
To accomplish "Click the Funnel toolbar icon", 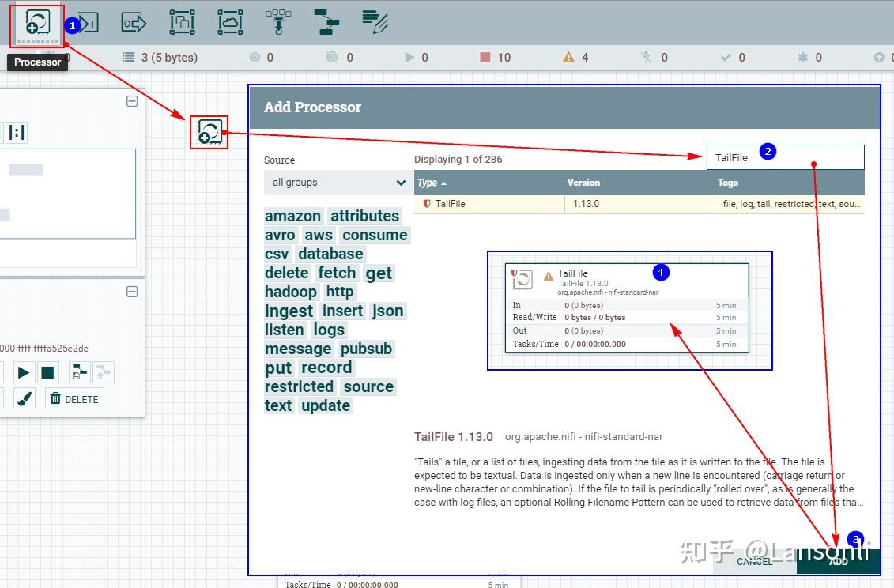I will pyautogui.click(x=278, y=23).
